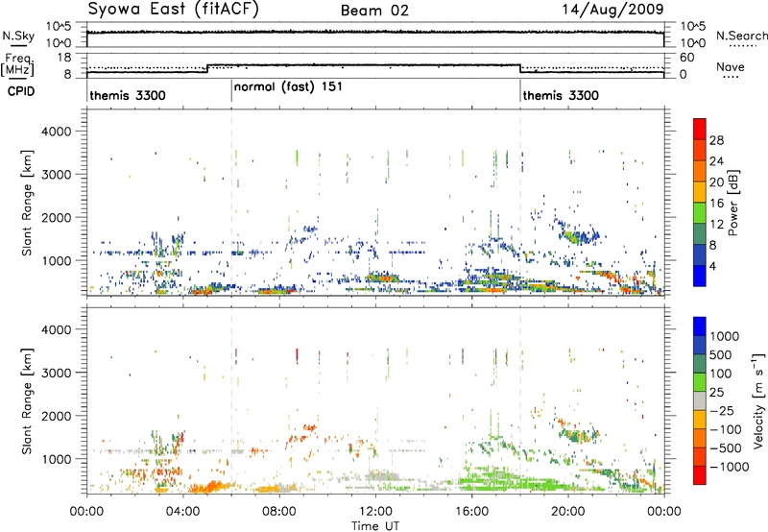Click the '4000' tick of the Power panel

[57, 132]
